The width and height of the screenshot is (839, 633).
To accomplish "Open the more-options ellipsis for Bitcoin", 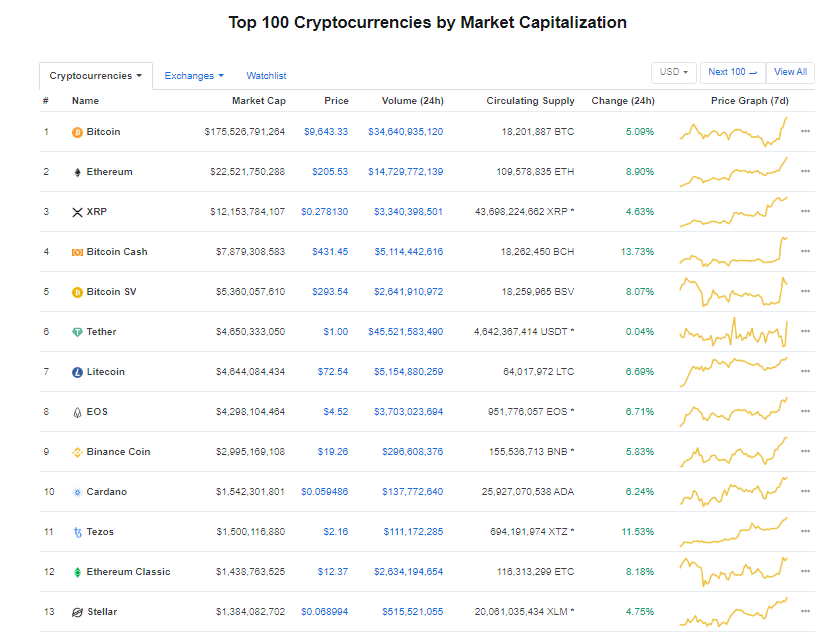I will tap(805, 131).
